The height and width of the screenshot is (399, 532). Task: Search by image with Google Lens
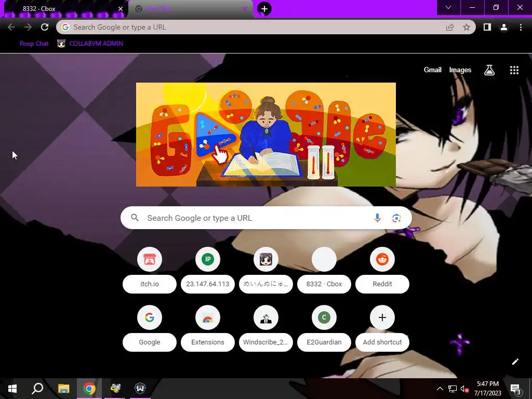(x=396, y=218)
